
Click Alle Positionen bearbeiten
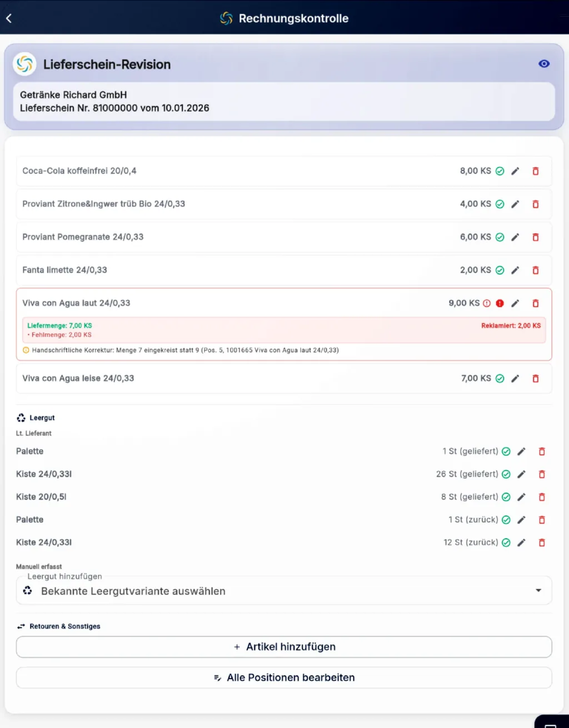coord(284,677)
